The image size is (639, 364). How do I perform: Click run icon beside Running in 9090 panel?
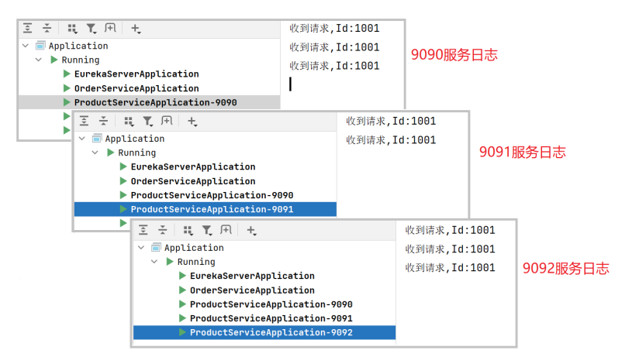pos(54,60)
